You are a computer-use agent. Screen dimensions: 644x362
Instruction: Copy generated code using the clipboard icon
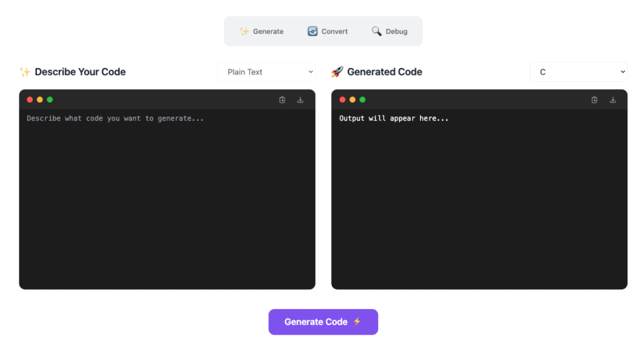point(594,100)
